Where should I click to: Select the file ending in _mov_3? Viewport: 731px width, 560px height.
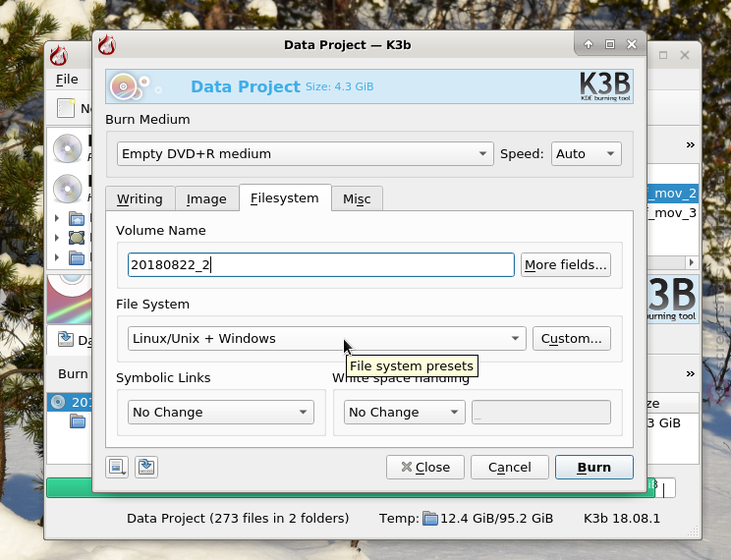point(672,213)
